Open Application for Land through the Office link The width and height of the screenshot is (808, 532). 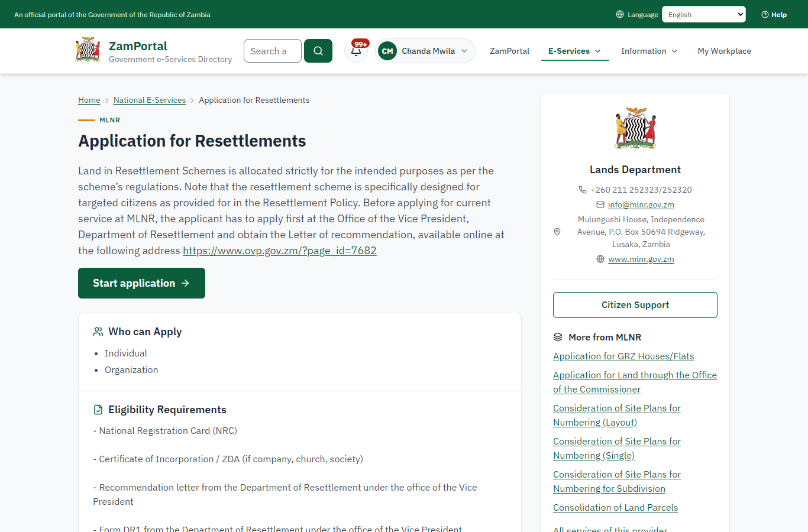pyautogui.click(x=635, y=382)
